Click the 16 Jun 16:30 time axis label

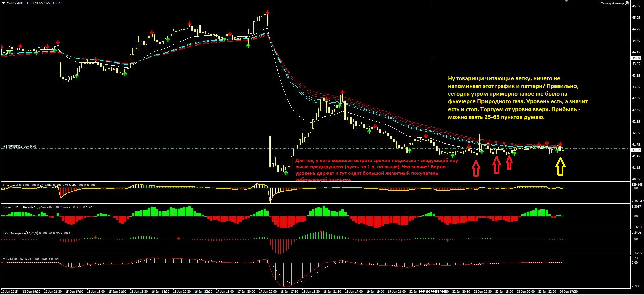click(139, 291)
